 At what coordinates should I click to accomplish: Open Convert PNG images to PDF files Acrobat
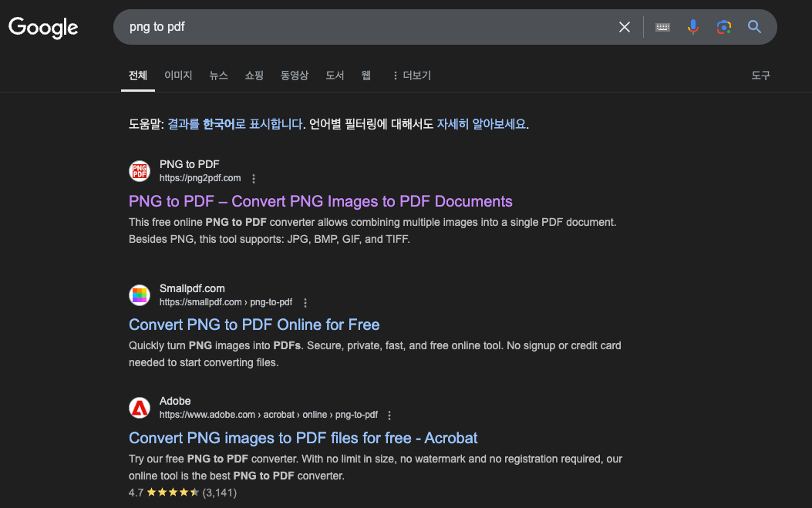[303, 438]
